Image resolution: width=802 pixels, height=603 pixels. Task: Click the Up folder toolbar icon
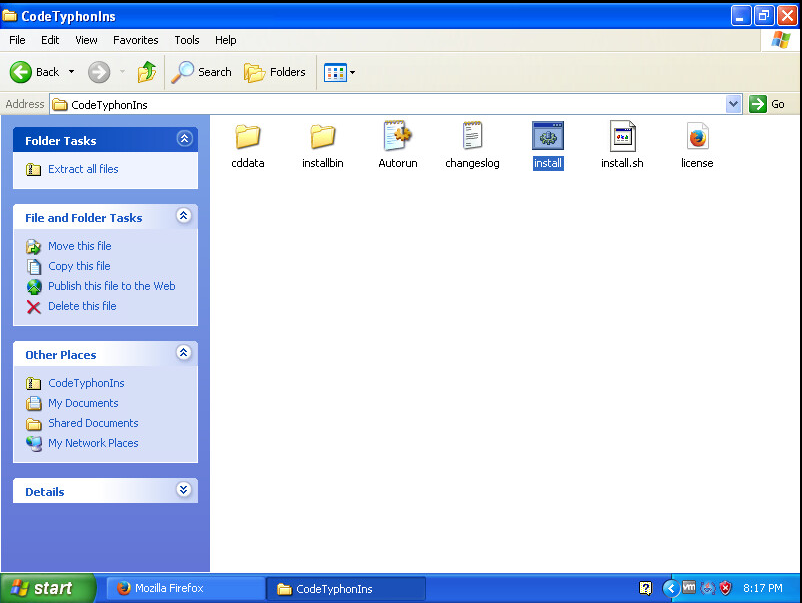point(147,72)
